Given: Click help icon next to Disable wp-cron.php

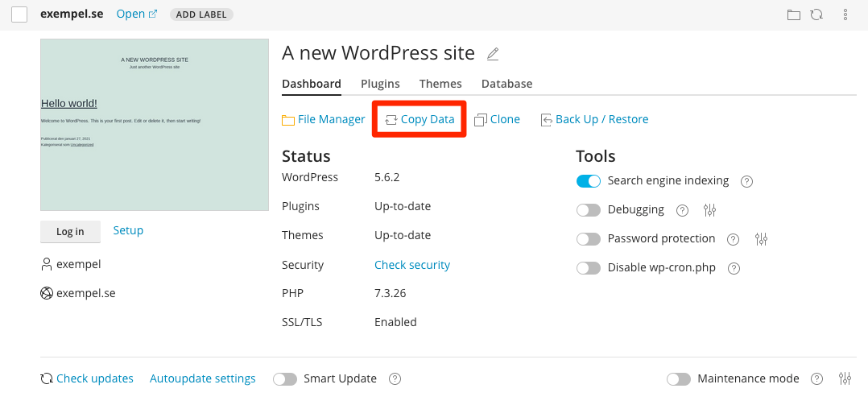Looking at the screenshot, I should pyautogui.click(x=734, y=268).
